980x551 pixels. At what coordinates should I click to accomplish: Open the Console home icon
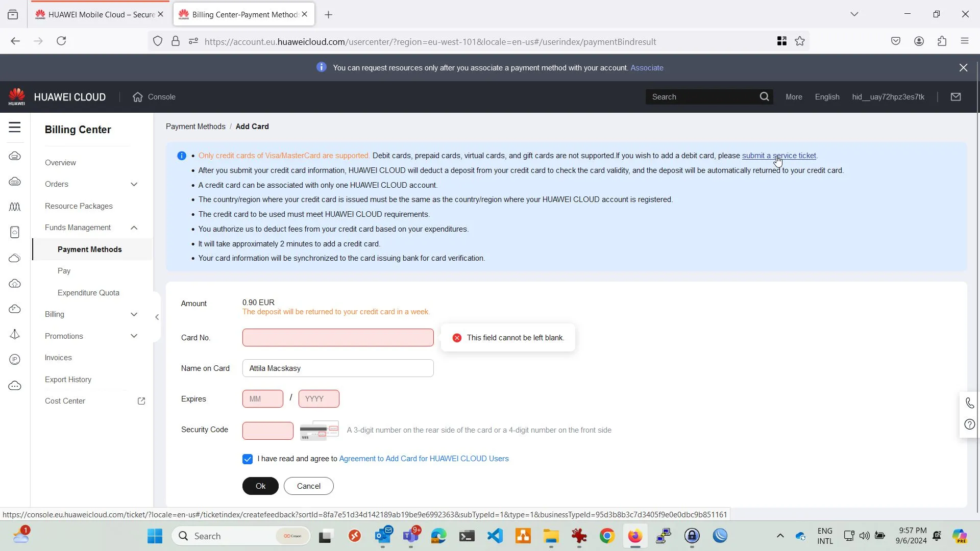click(138, 97)
